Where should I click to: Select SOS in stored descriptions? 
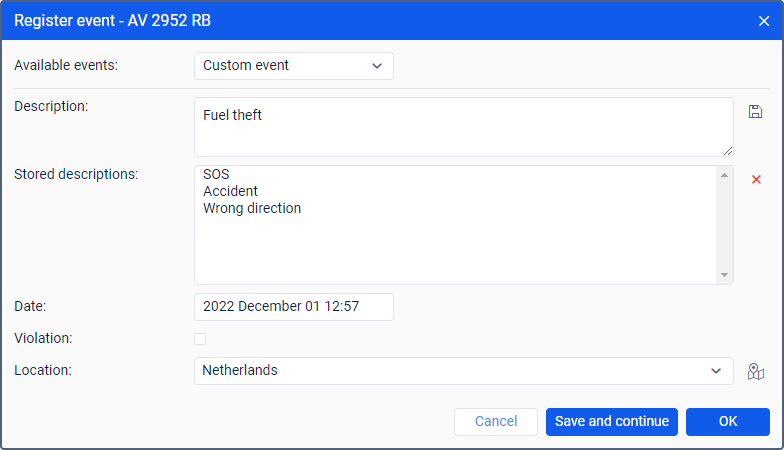click(216, 174)
